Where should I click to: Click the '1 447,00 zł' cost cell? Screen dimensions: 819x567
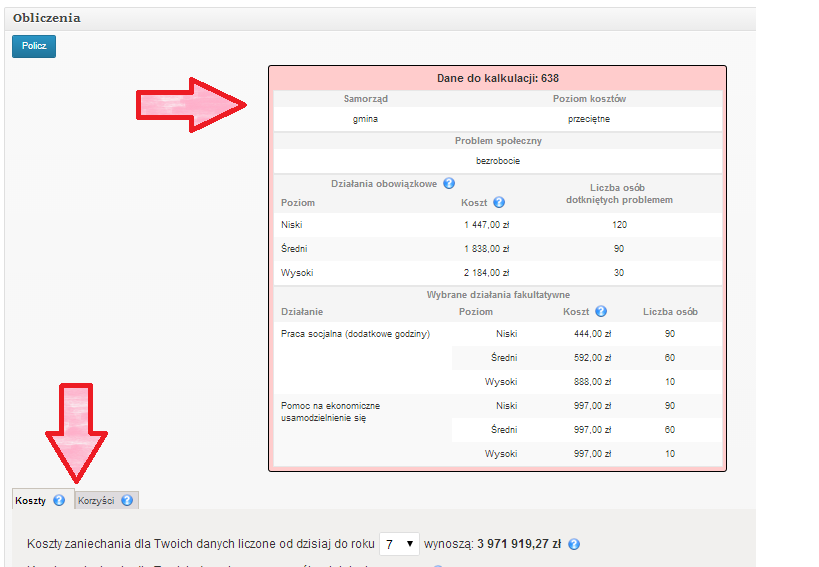pos(487,225)
